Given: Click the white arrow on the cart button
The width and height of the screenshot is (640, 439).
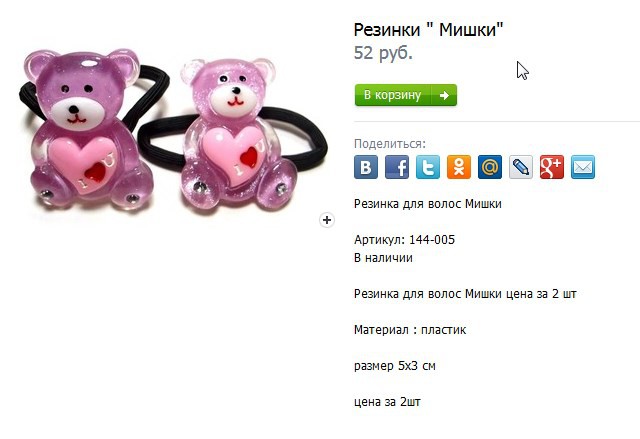Looking at the screenshot, I should coord(444,95).
